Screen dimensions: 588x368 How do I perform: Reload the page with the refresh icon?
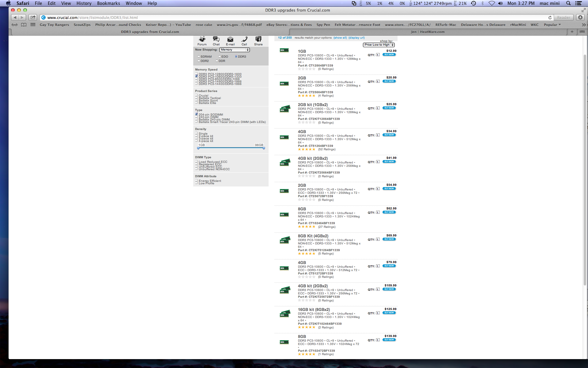[x=550, y=17]
